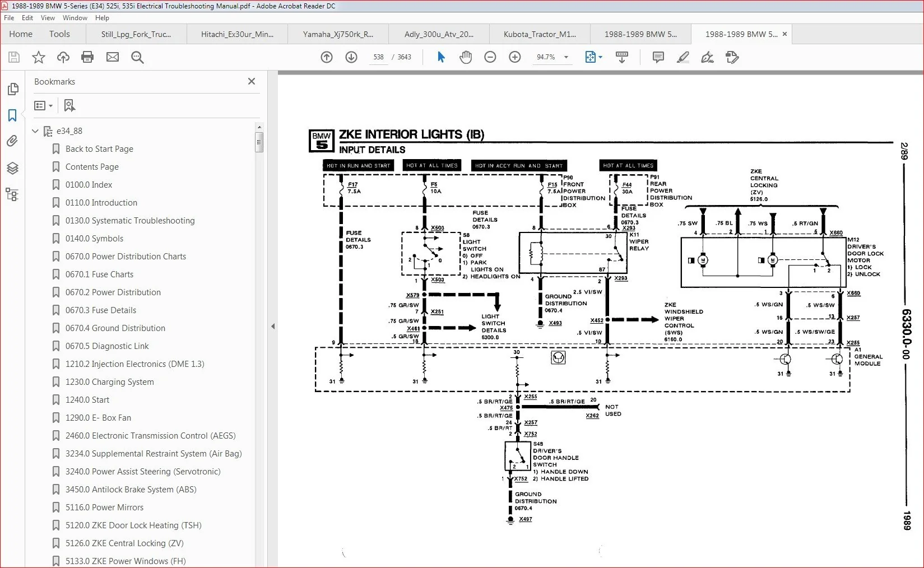924x568 pixels.
Task: Click the bookmarks panel scrollbar thumb
Action: (x=259, y=142)
